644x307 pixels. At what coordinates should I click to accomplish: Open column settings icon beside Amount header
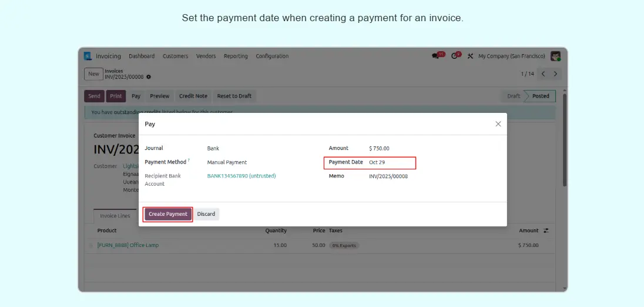pos(546,231)
